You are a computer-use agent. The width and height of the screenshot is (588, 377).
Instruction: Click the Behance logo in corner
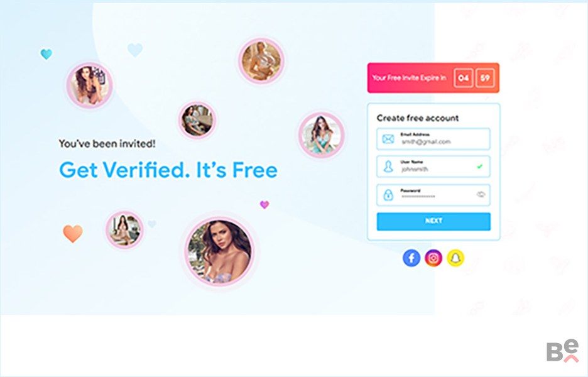pos(562,351)
